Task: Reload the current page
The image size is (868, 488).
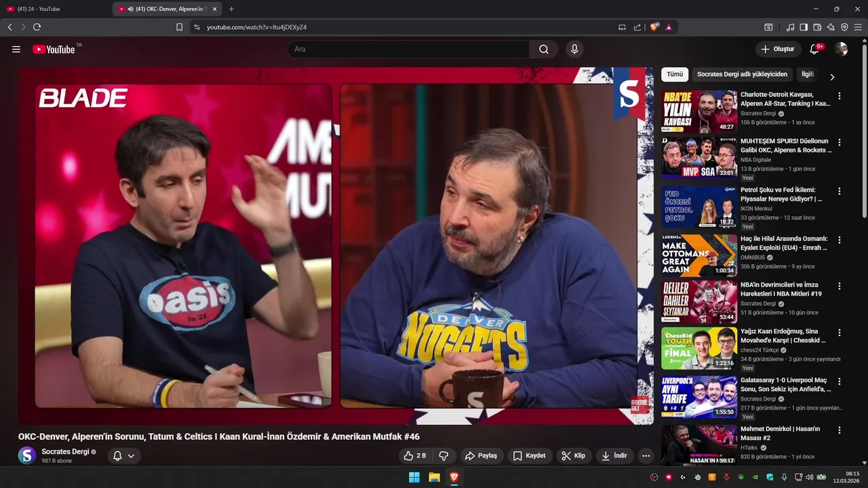Action: coord(37,27)
